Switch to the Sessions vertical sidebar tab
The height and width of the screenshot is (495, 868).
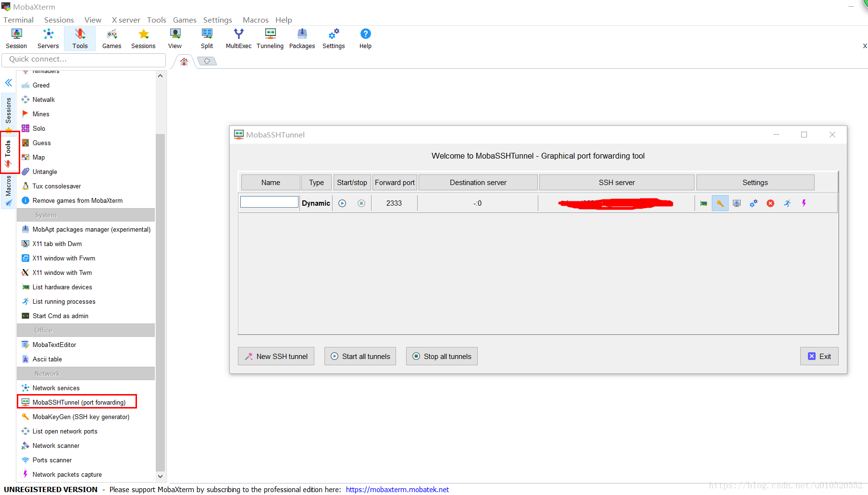(8, 113)
